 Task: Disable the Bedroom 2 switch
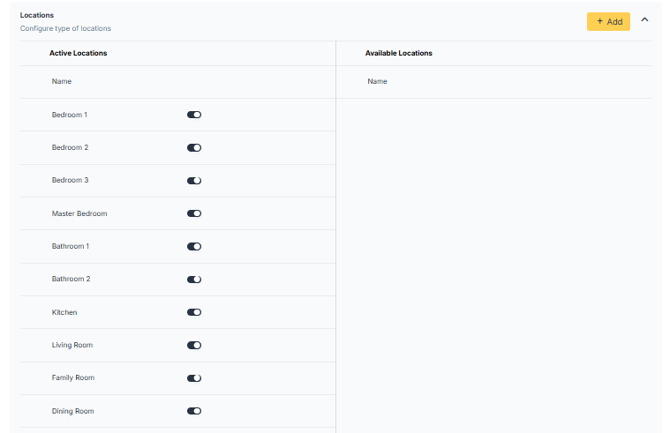194,148
